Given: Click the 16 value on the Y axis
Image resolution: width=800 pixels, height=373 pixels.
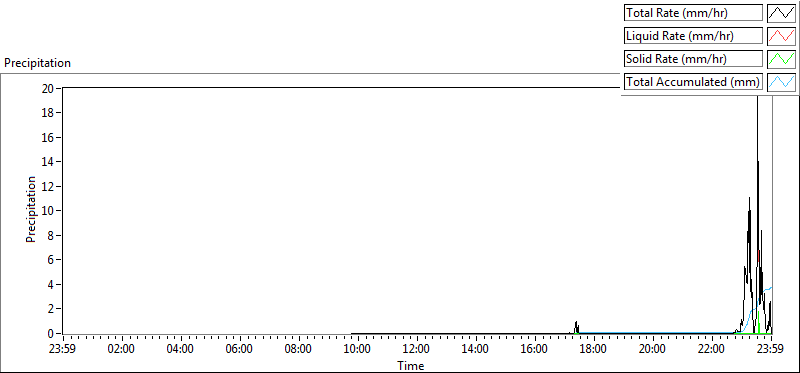Looking at the screenshot, I should (48, 137).
